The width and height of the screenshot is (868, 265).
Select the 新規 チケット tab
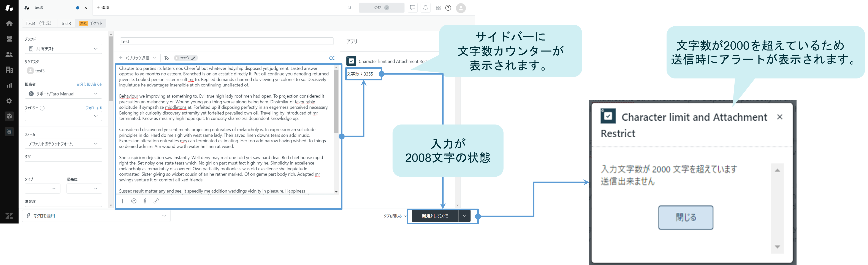91,23
